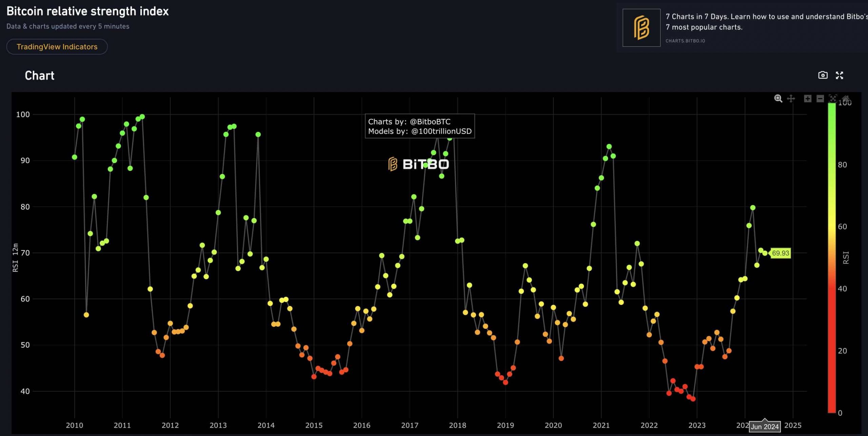Click the '2022' x-axis label
The width and height of the screenshot is (868, 436).
(x=649, y=425)
